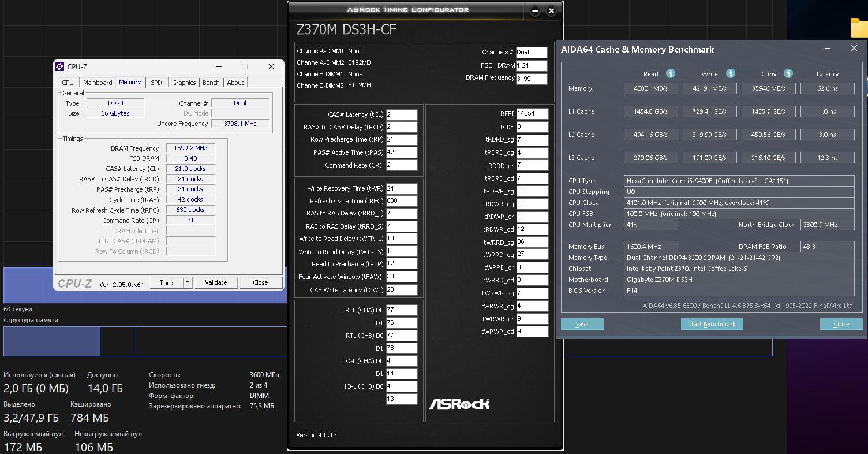Go to the SPD tab in CPU-Z
The width and height of the screenshot is (868, 454).
point(156,83)
